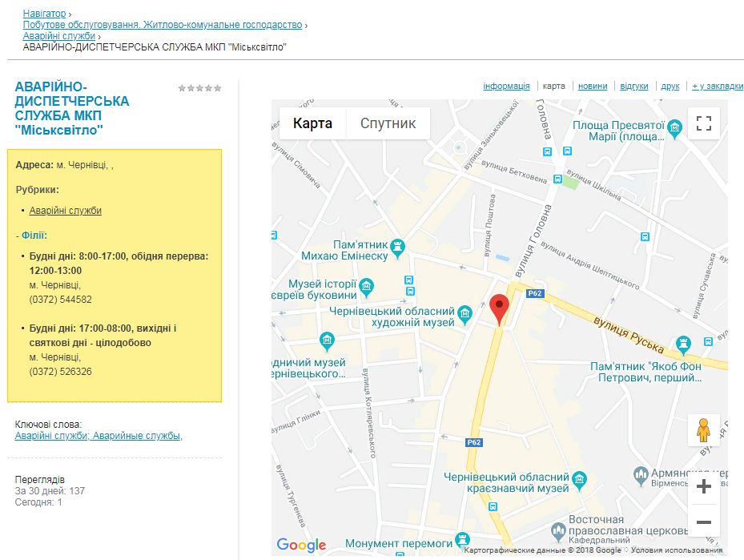This screenshot has width=744, height=560.
Task: Click the Google logo on the map
Action: pos(301,545)
